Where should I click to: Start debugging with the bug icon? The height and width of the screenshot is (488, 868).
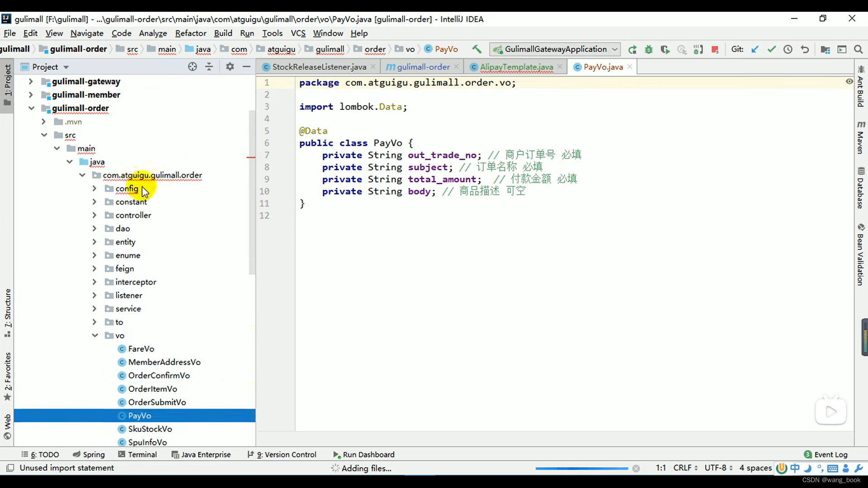(649, 49)
